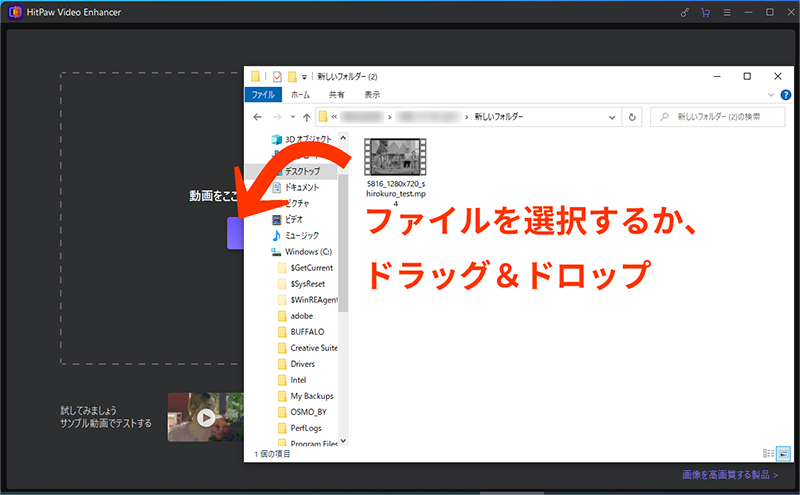
Task: Click the ミュージック note icon in the tree
Action: [277, 235]
